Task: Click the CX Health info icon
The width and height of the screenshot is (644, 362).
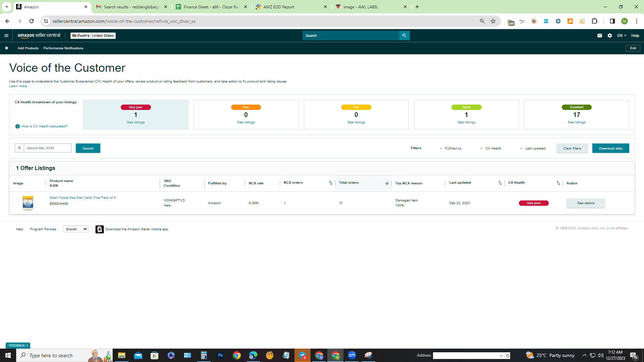Action: pyautogui.click(x=17, y=126)
